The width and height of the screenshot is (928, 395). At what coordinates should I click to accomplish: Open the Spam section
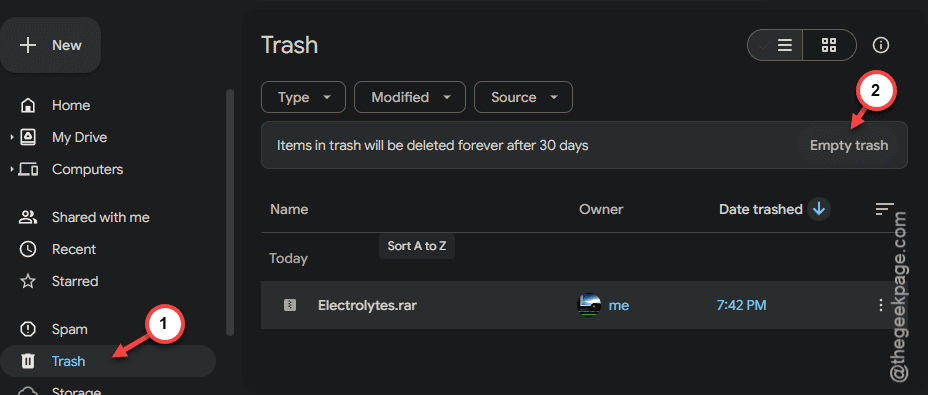pos(69,329)
